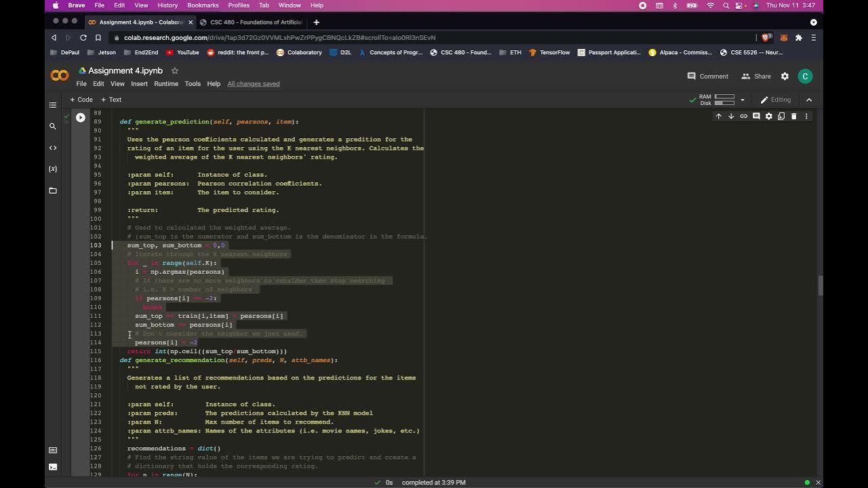Click the notebook title Assignment 4.ipynb

tap(125, 70)
